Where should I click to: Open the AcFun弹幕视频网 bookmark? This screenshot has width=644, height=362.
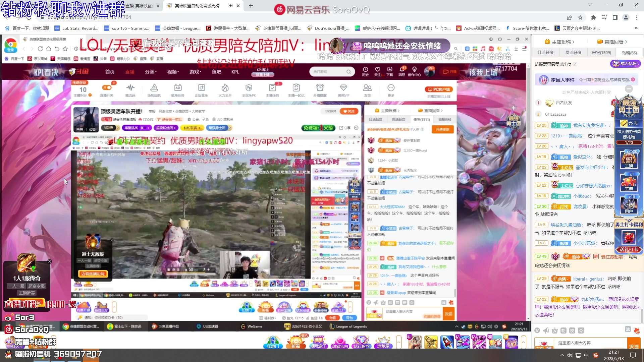[x=478, y=28]
